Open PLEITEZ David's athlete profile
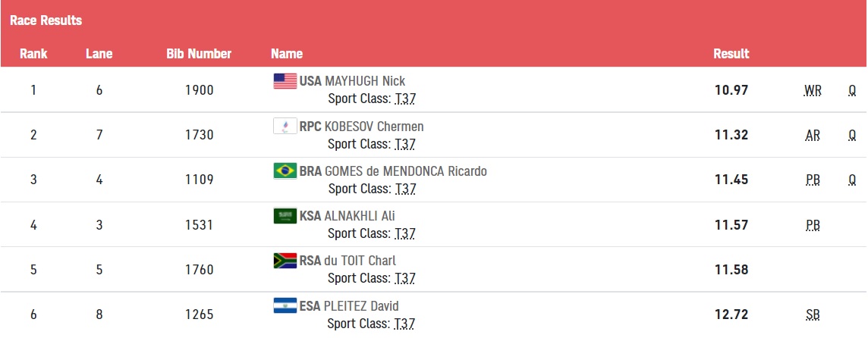 pos(361,306)
